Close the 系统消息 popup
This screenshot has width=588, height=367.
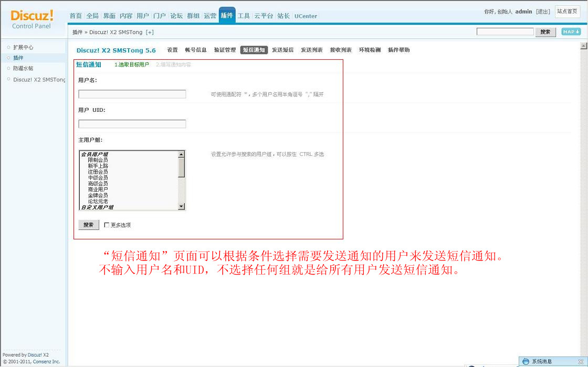[x=581, y=361]
